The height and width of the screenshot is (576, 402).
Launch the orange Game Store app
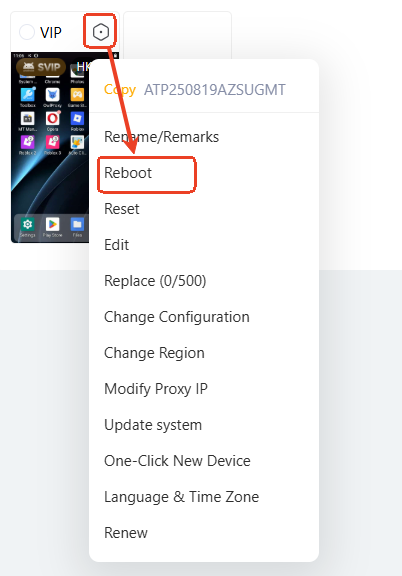click(77, 95)
